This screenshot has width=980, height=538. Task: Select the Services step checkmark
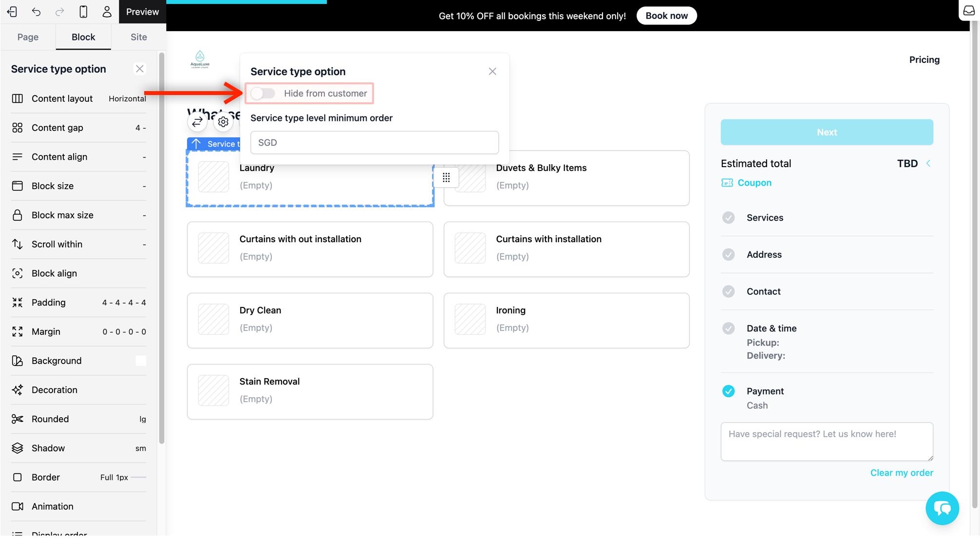pyautogui.click(x=728, y=218)
